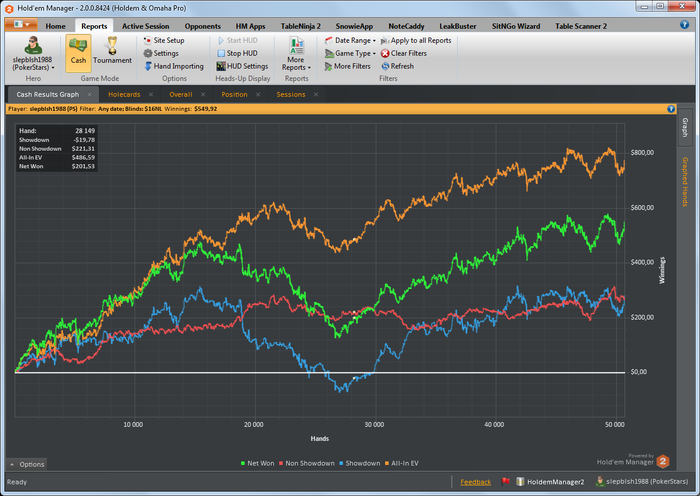Viewport: 700px width, 496px height.
Task: Close the Position tab
Action: [258, 95]
